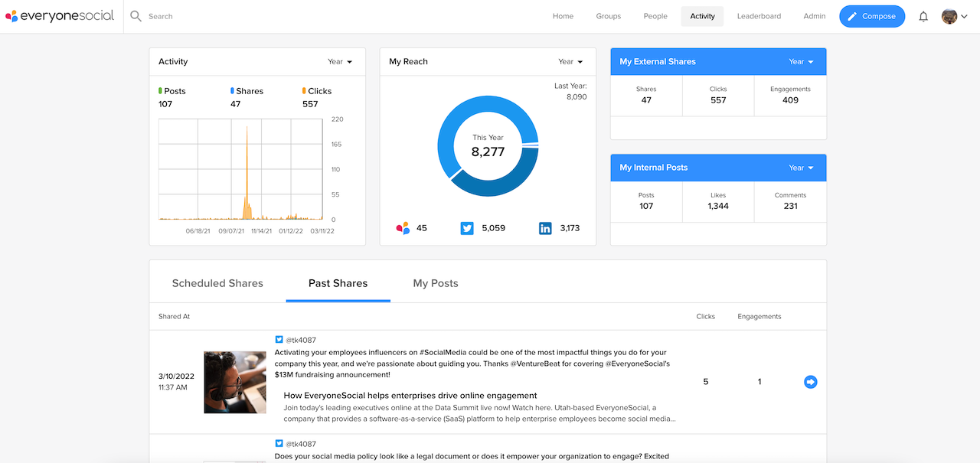
Task: Click the blue reshare arrow on the past share
Action: point(810,381)
